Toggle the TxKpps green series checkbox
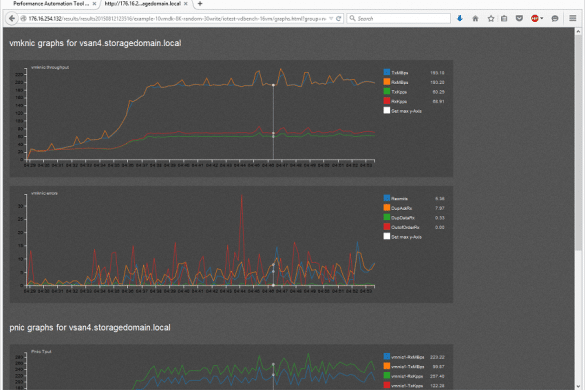The image size is (585, 390). click(387, 91)
